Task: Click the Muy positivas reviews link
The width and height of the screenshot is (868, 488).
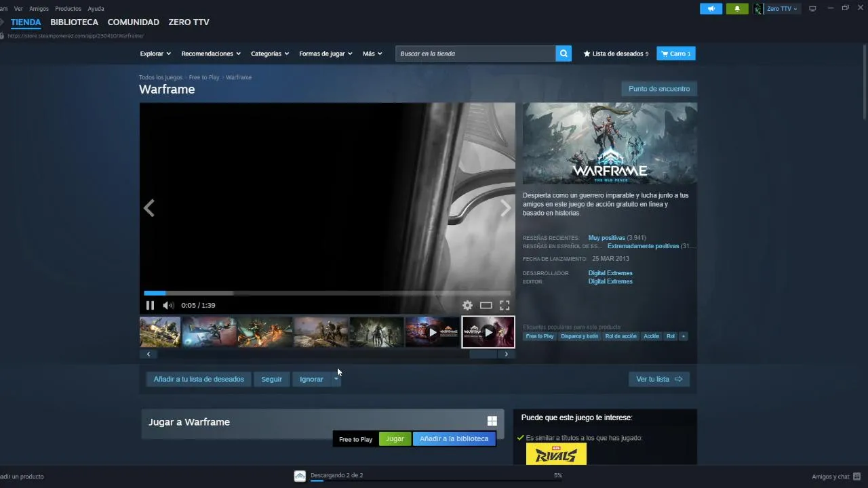Action: tap(606, 238)
